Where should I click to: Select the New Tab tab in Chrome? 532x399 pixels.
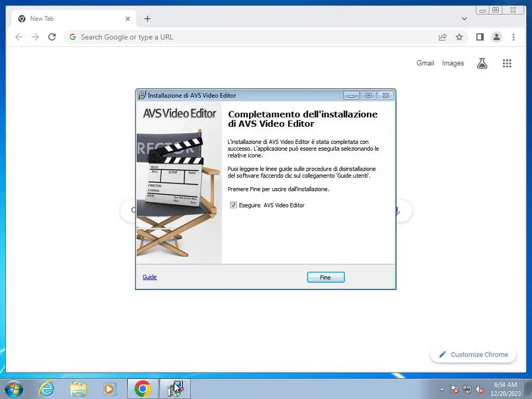pyautogui.click(x=74, y=19)
